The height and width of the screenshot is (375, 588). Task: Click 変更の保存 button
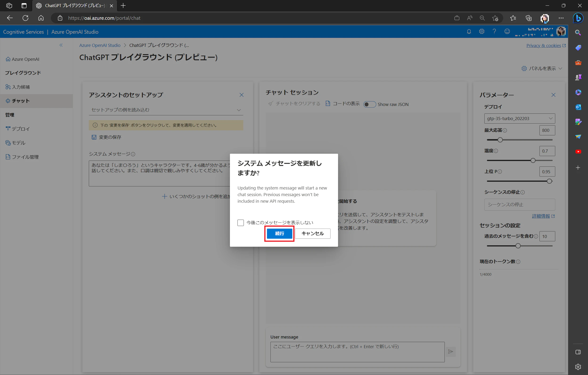(x=106, y=137)
